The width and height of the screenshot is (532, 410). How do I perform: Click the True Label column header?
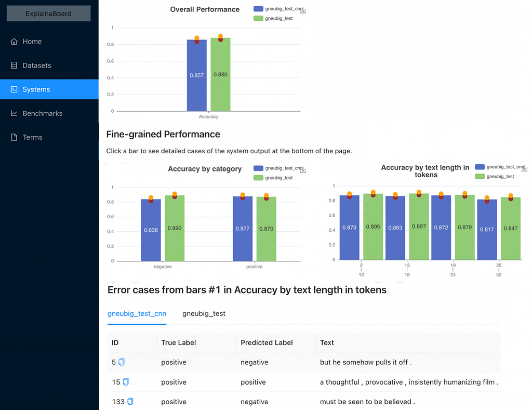pos(196,342)
